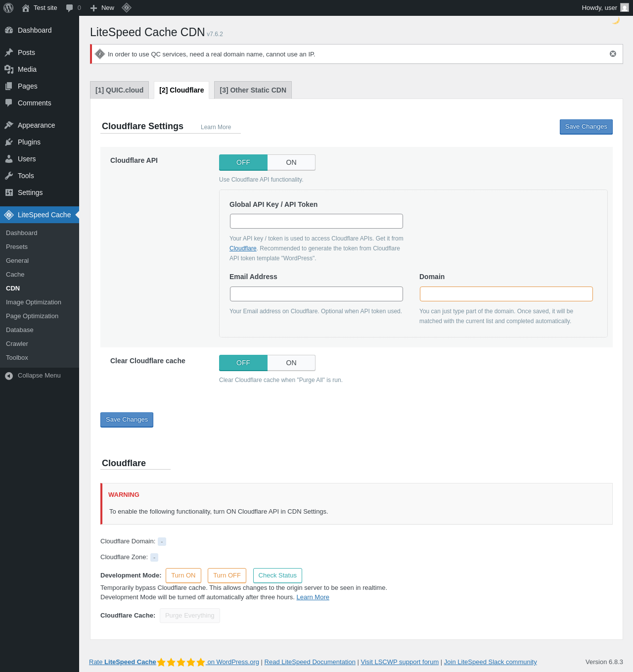Select the Cloudflare tab
The width and height of the screenshot is (633, 672).
181,90
